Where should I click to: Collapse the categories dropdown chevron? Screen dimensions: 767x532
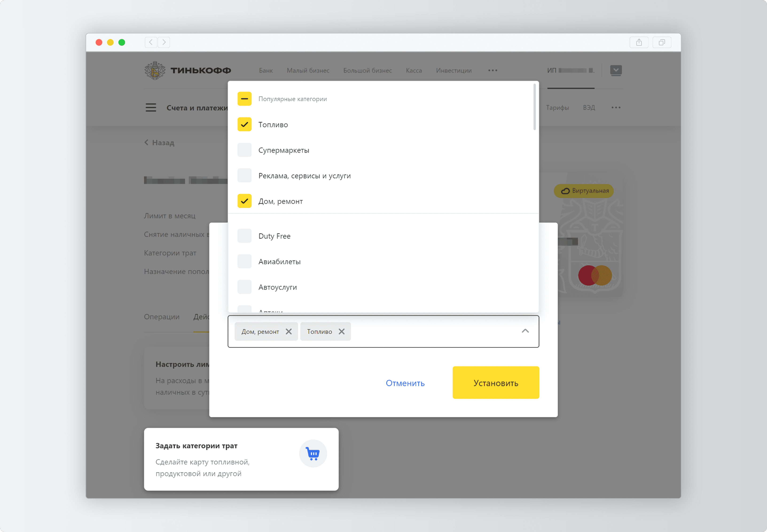pyautogui.click(x=525, y=331)
